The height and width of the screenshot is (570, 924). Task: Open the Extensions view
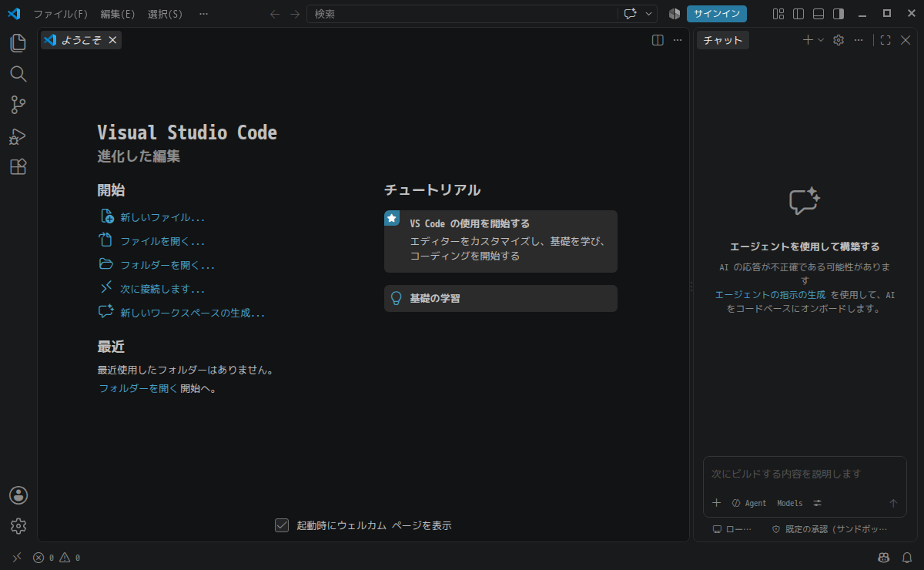click(18, 167)
